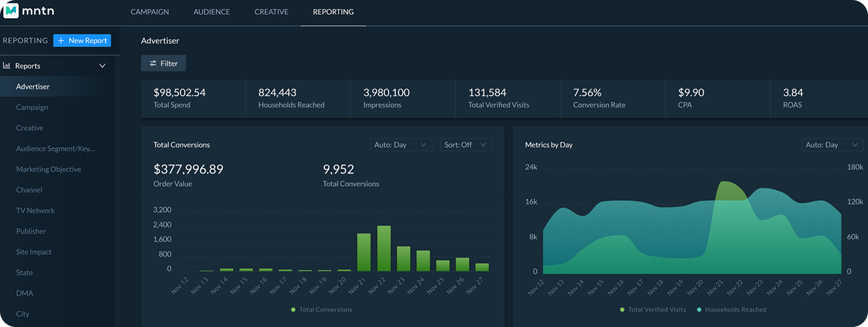Go to the Creative top tab
868x327 pixels.
(x=271, y=12)
